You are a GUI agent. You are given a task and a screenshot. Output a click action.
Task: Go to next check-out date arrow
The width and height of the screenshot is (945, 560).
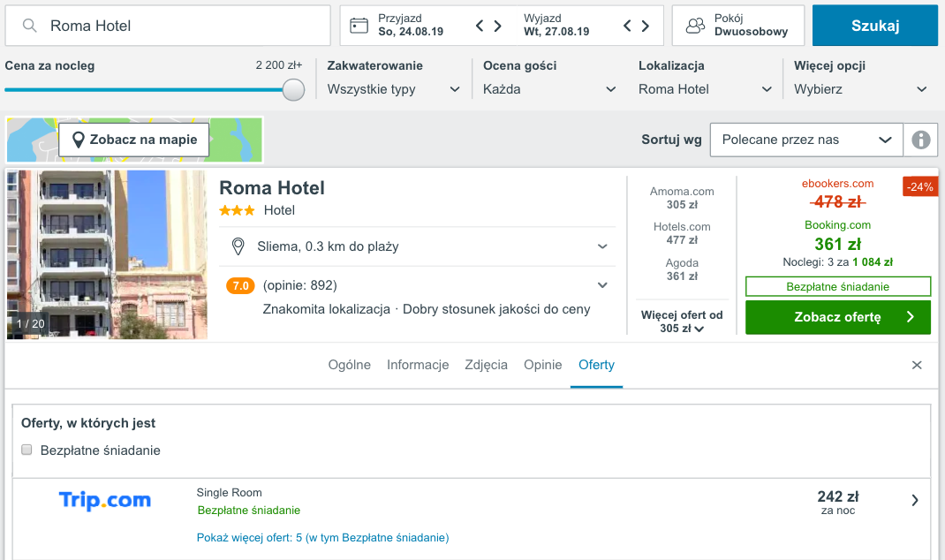[646, 26]
